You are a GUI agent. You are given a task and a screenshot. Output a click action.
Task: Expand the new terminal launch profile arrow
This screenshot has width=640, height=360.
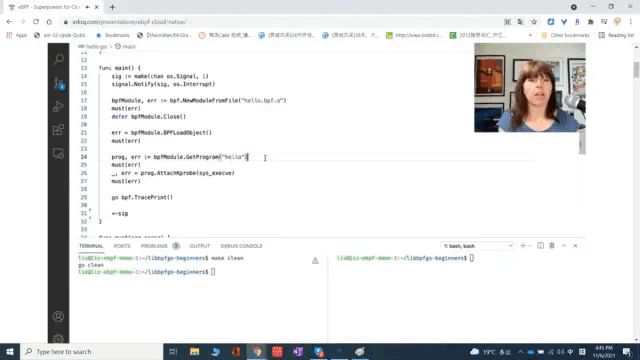coord(530,246)
